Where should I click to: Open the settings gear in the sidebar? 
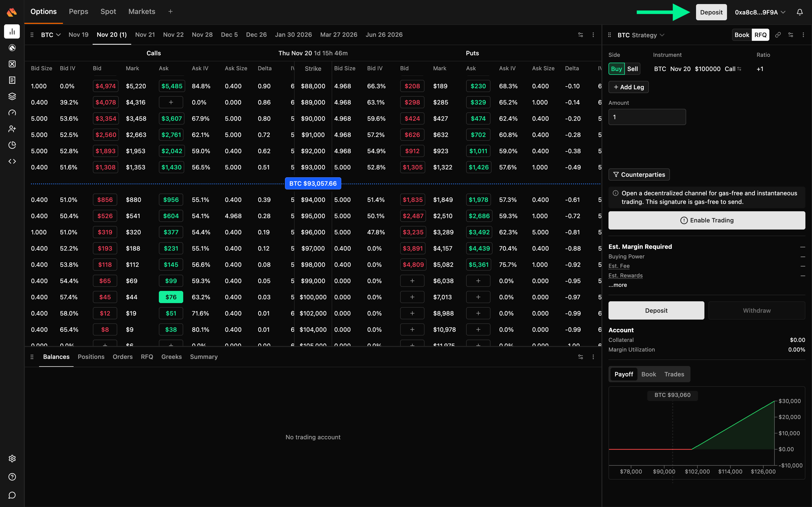point(12,458)
